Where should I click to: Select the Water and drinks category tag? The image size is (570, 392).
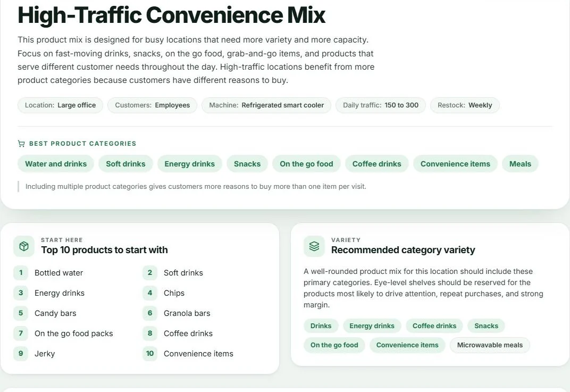click(x=56, y=164)
